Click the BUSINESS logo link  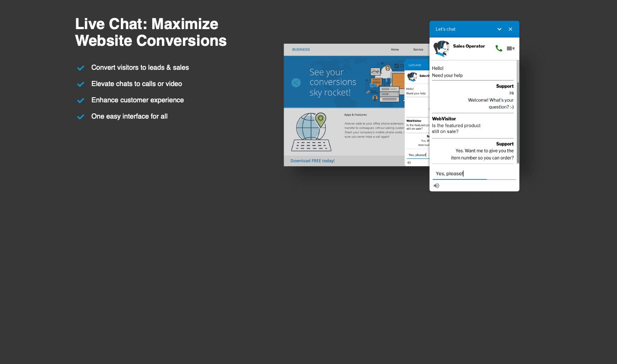coord(301,50)
